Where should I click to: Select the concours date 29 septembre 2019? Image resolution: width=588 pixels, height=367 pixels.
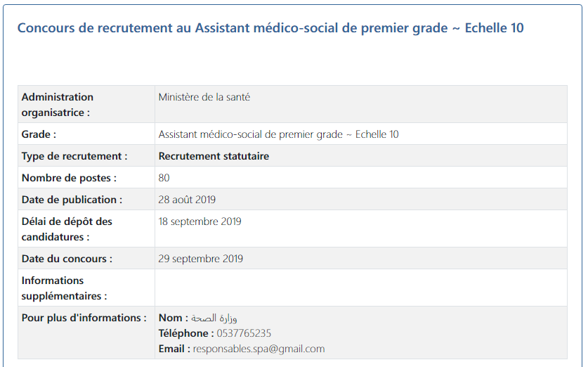[201, 259]
